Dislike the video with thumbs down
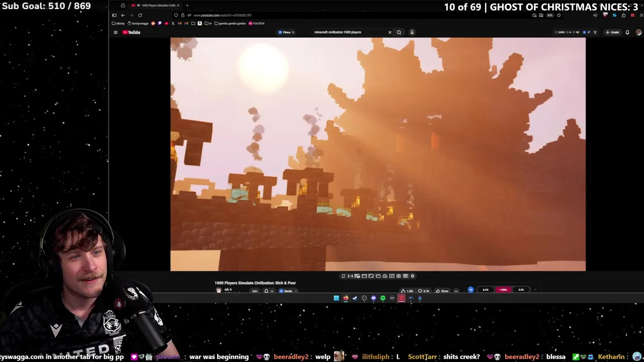Image resolution: width=644 pixels, height=362 pixels. click(x=423, y=291)
